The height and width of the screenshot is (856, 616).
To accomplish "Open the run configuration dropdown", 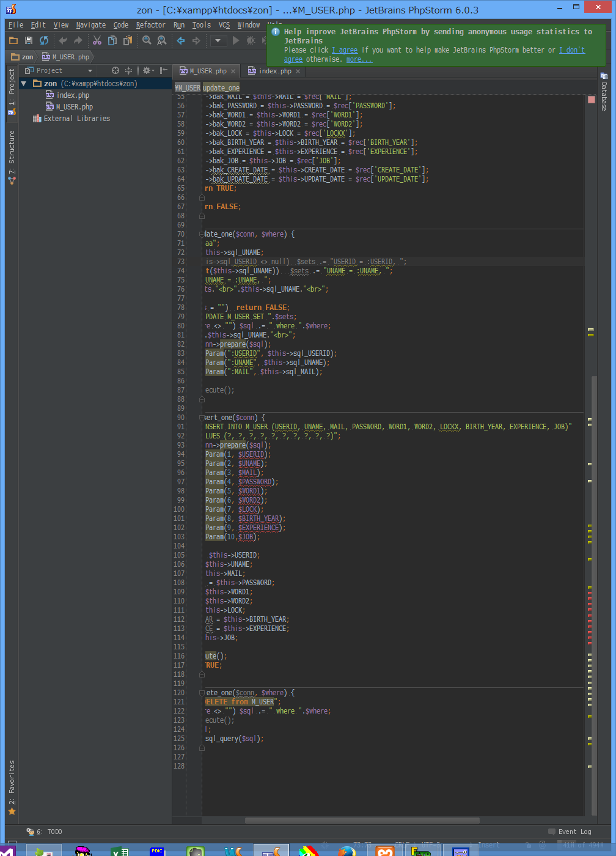I will pyautogui.click(x=218, y=41).
